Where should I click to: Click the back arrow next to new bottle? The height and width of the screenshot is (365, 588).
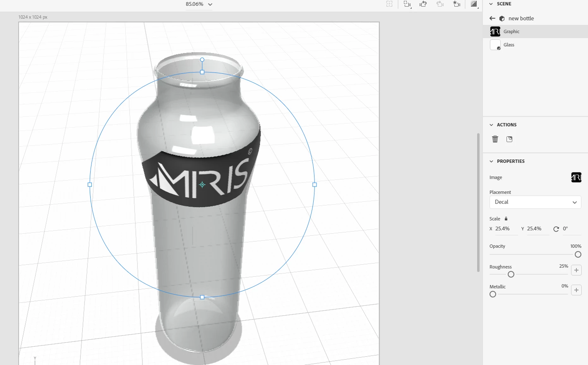492,18
